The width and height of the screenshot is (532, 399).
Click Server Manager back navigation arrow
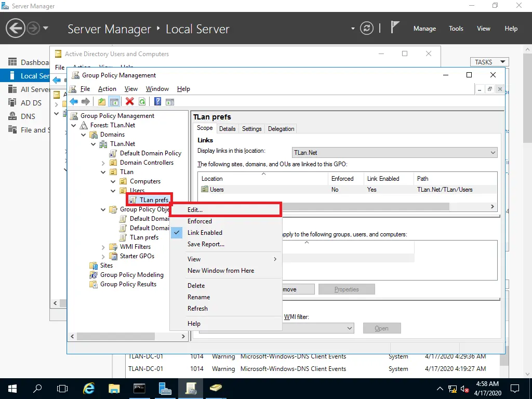click(x=15, y=28)
